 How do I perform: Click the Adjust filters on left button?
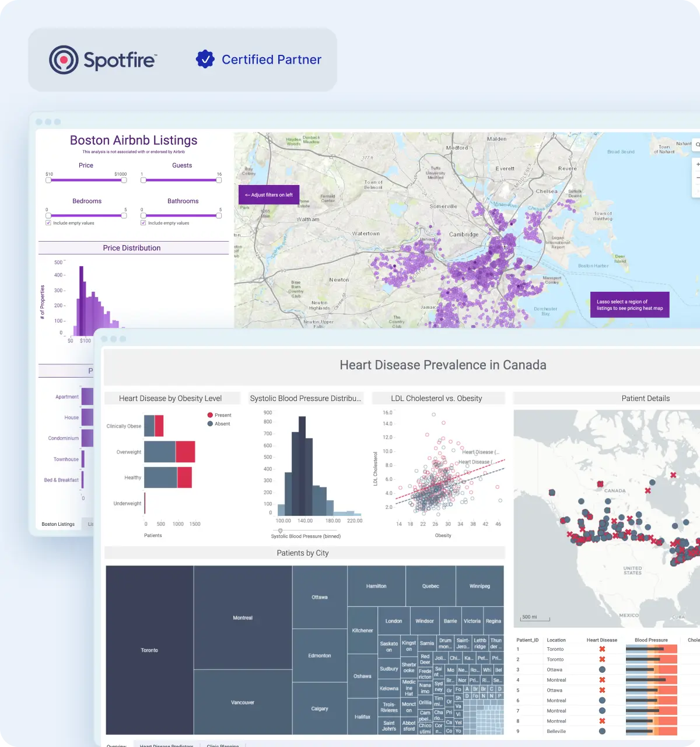268,194
